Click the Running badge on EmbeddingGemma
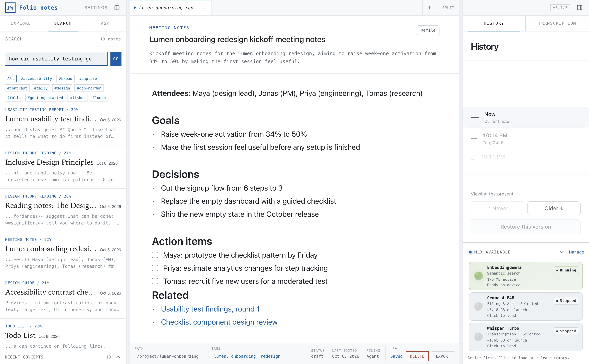 tap(566, 270)
